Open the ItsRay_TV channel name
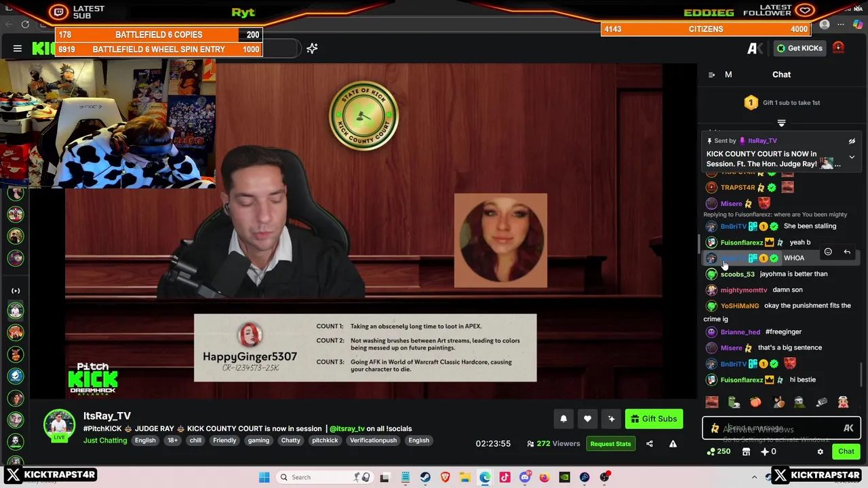 tap(107, 416)
